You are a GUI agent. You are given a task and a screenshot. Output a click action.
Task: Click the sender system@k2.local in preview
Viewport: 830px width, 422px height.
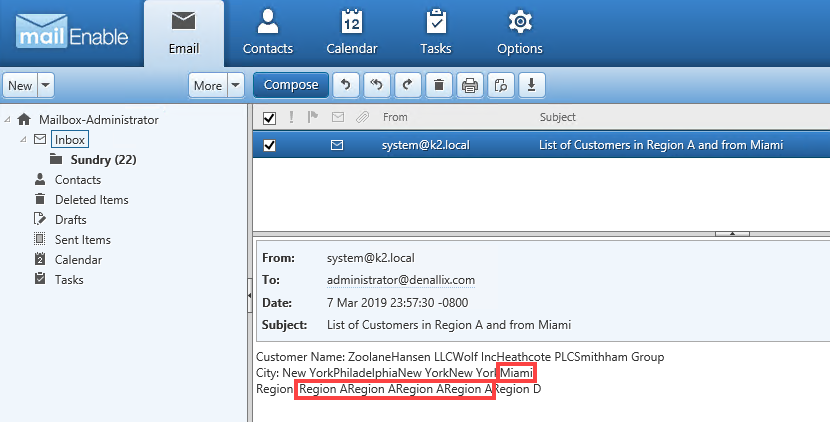(371, 258)
